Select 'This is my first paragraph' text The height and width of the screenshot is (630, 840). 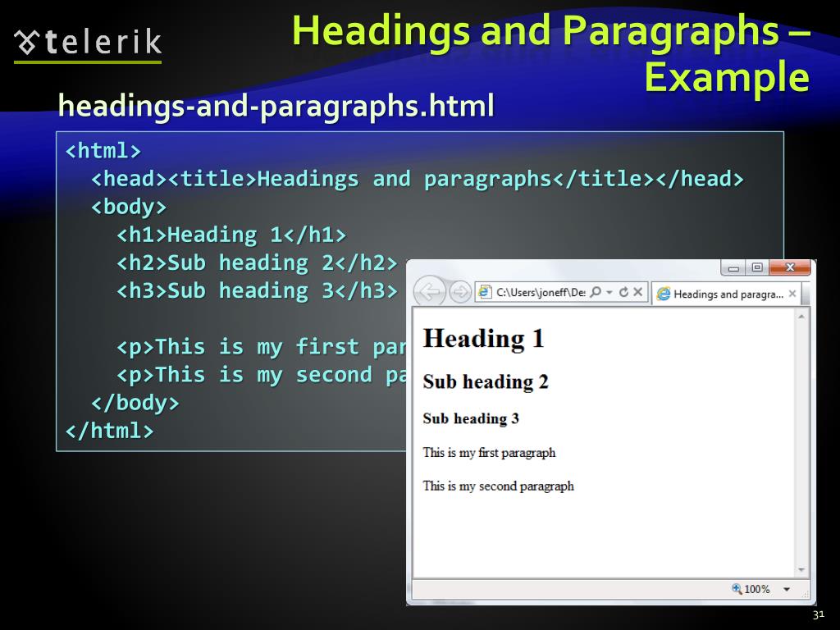(x=489, y=453)
